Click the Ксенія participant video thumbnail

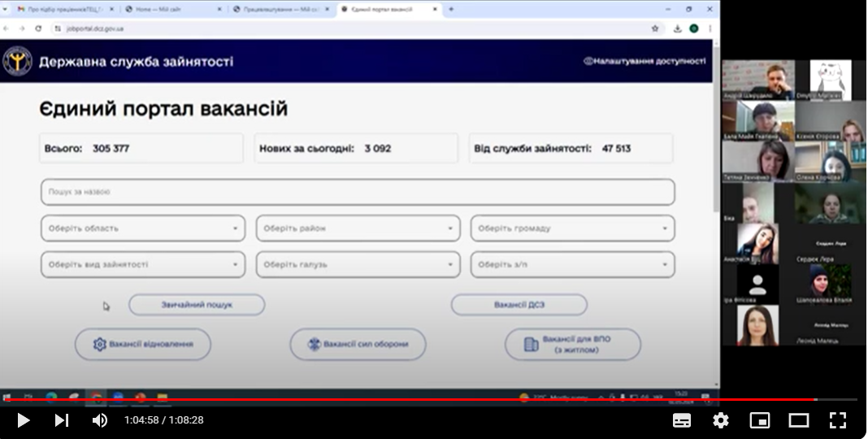[831, 120]
